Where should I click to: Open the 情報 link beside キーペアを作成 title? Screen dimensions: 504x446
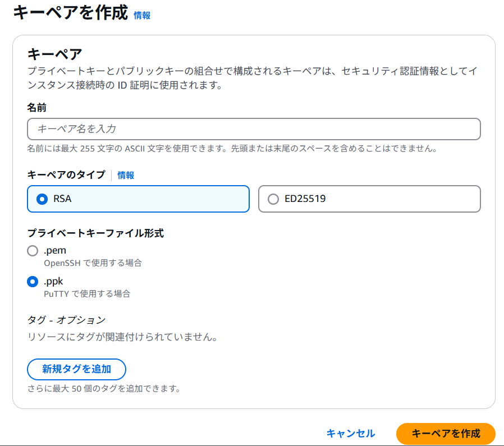142,15
